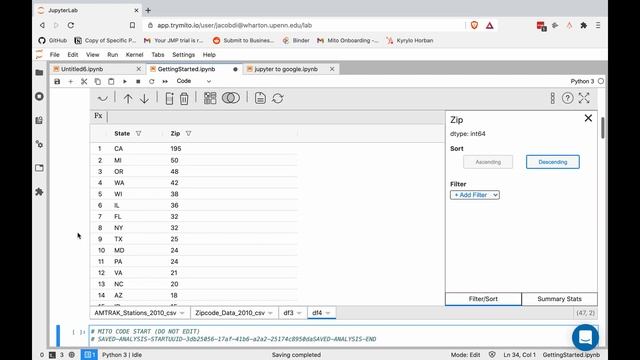640x360 pixels.
Task: Expand the AMTRAK_Stations_2010_csv sheet tab dropdown arrow
Action: (182, 313)
